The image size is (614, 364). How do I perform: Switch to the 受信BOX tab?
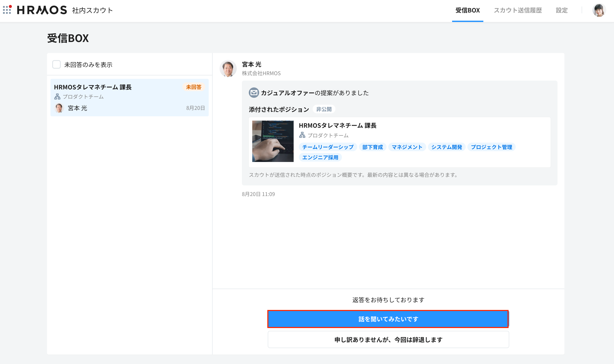(x=467, y=11)
